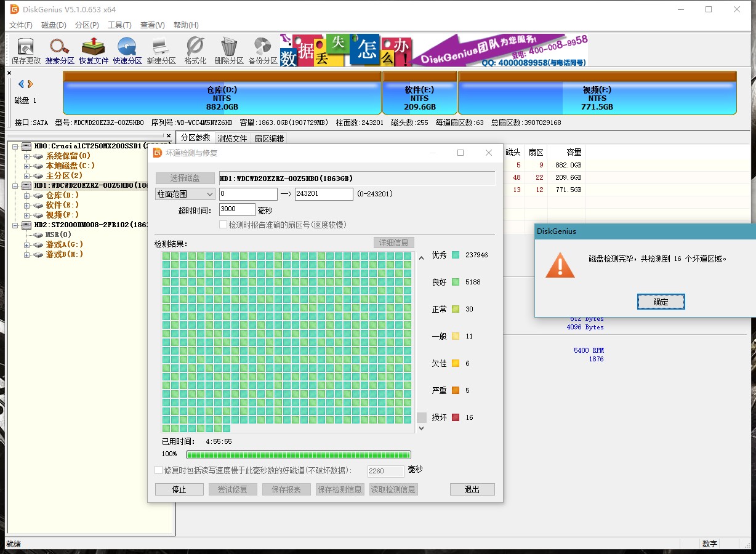This screenshot has height=554, width=756.
Task: Click the end cylinder field 243201
Action: click(324, 194)
